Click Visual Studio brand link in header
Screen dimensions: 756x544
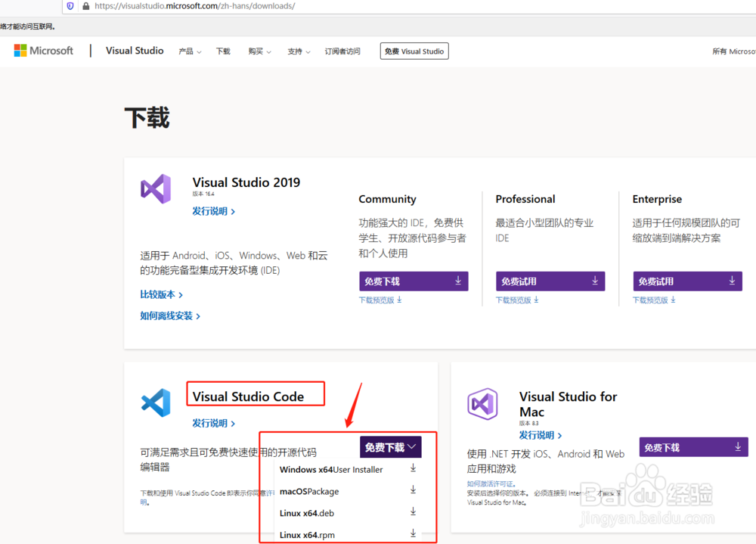click(135, 51)
